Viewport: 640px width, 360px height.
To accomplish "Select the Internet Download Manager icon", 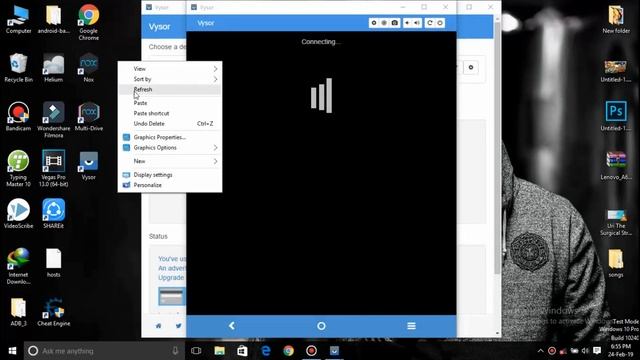I will (x=18, y=266).
